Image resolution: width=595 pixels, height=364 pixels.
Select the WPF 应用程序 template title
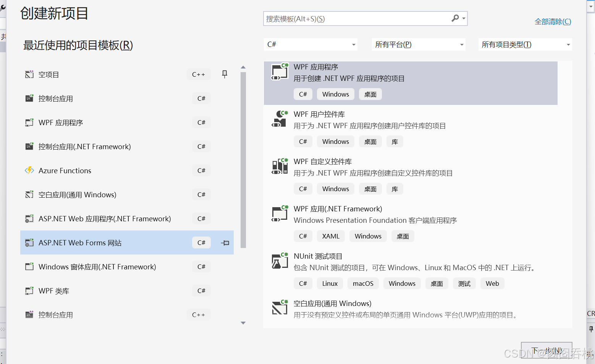tap(316, 67)
